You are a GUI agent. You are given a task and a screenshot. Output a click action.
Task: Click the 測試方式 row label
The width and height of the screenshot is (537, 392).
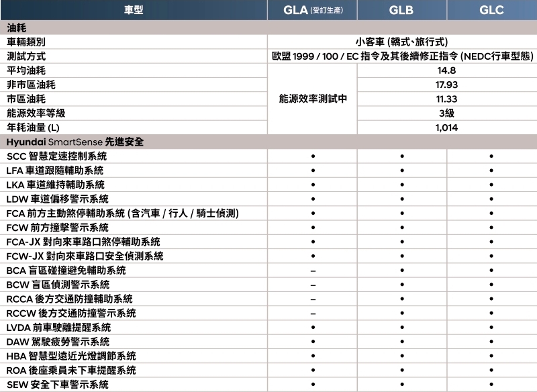click(26, 56)
